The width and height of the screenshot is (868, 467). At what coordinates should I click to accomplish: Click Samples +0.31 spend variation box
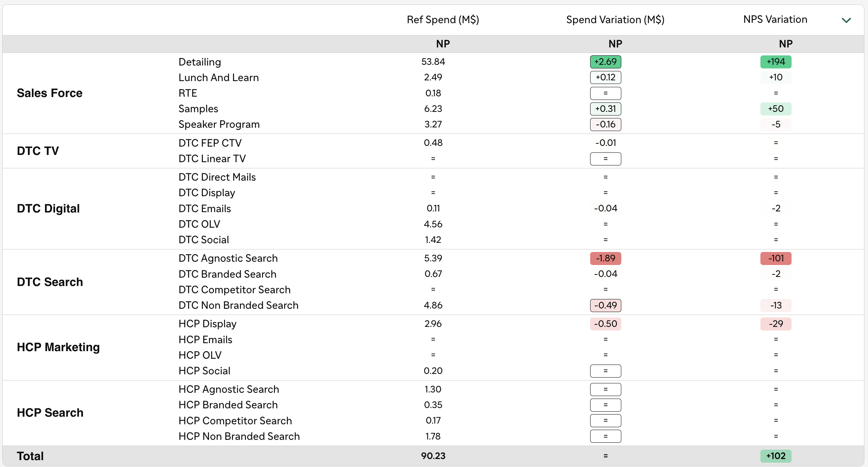click(x=605, y=109)
